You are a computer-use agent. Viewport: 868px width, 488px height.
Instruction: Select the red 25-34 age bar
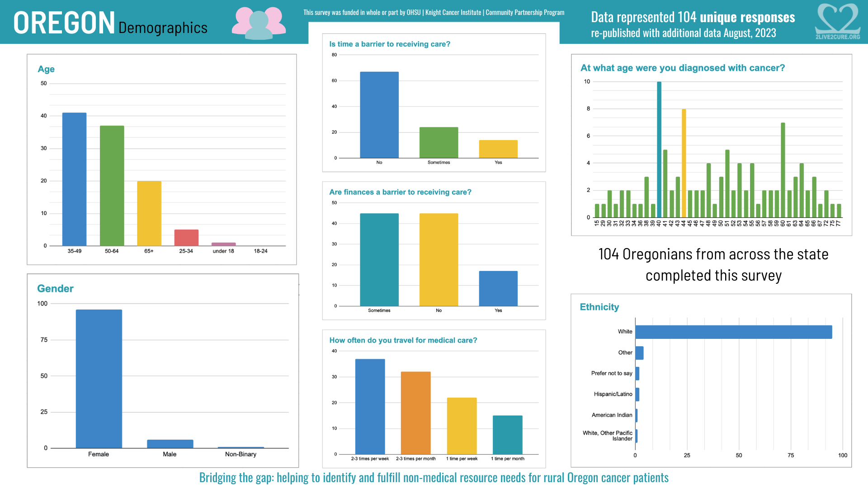coord(186,238)
